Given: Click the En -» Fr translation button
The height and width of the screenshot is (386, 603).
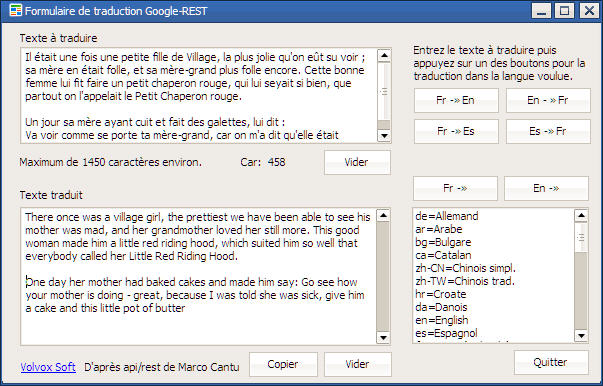Looking at the screenshot, I should pyautogui.click(x=548, y=100).
